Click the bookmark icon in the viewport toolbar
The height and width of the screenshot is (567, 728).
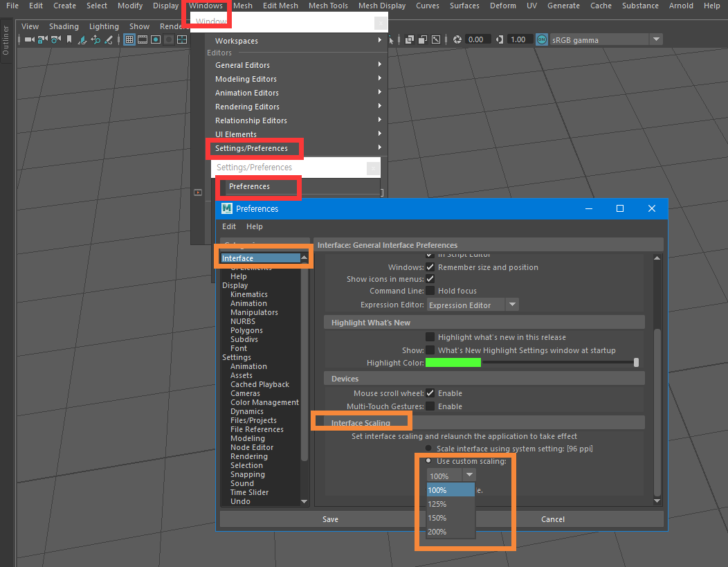click(x=69, y=39)
